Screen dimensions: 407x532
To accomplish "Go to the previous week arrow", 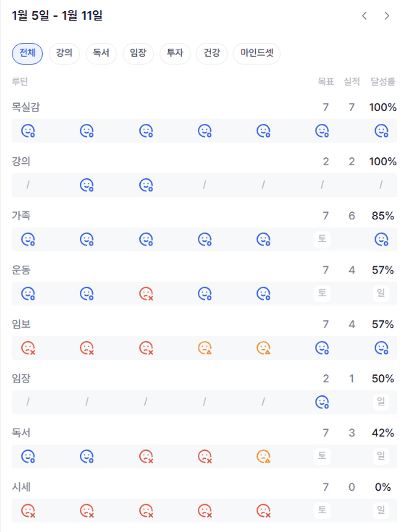I will [x=364, y=16].
